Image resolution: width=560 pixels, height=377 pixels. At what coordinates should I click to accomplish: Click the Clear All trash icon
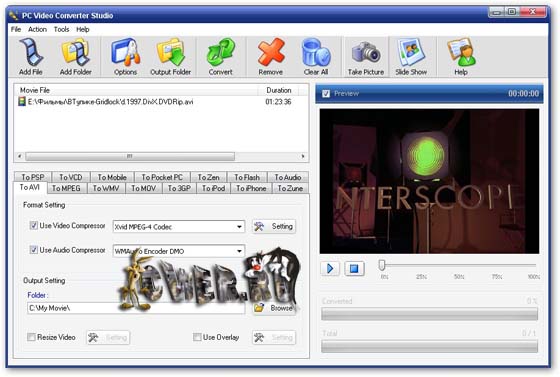click(x=316, y=52)
